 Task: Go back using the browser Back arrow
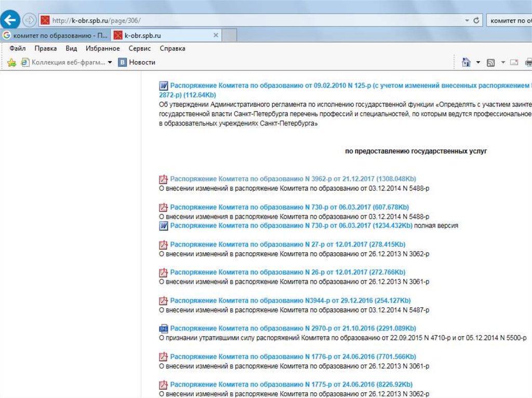tap(10, 20)
